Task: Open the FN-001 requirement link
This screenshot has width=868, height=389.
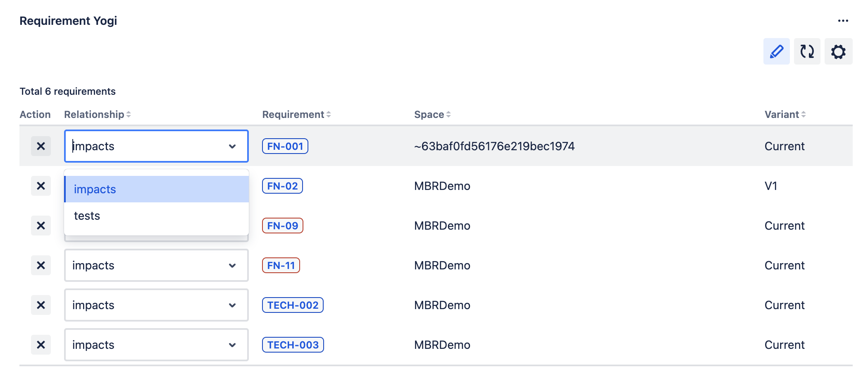Action: click(285, 146)
